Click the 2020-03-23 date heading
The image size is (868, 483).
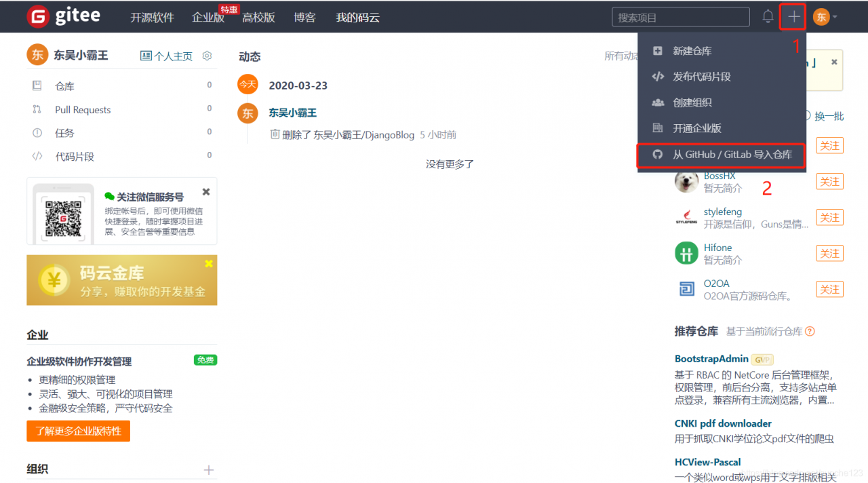click(298, 85)
